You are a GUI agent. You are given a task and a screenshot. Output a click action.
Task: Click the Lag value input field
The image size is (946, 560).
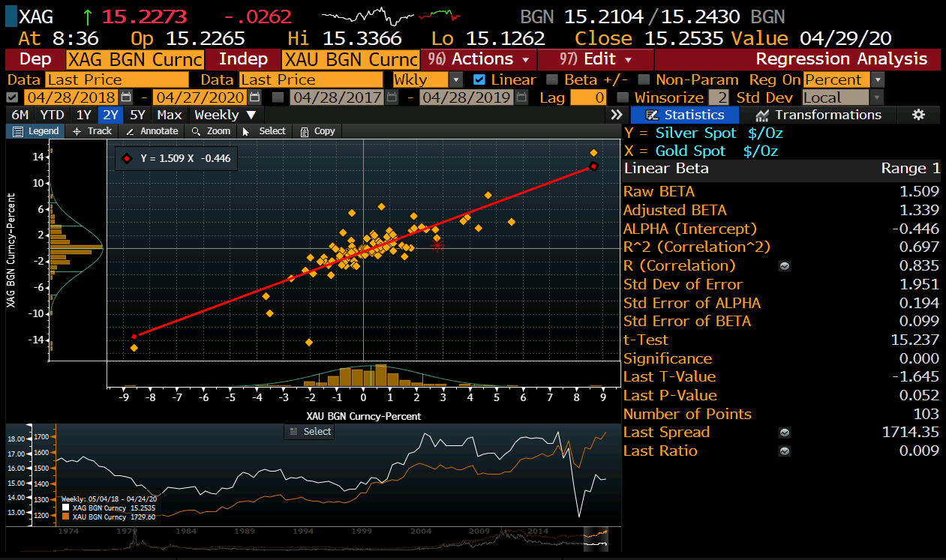[x=588, y=97]
